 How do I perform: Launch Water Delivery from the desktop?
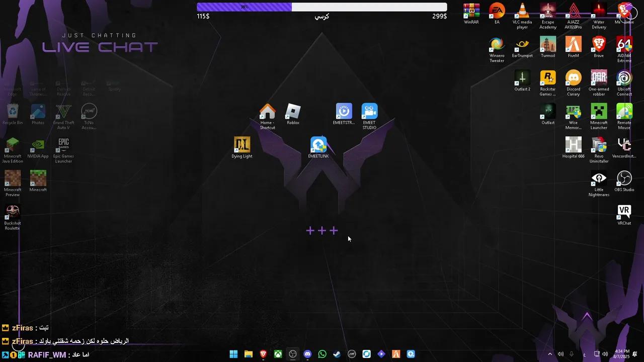point(599,16)
